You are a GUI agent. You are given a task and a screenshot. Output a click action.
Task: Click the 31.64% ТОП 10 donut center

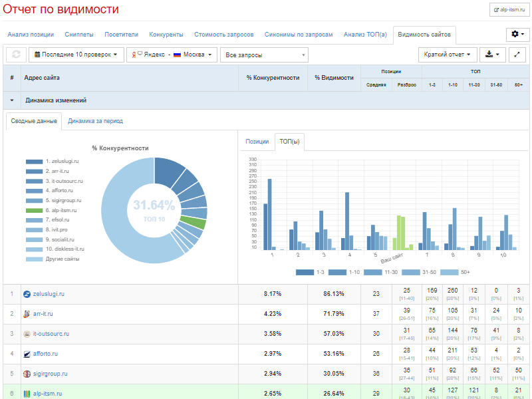(x=154, y=210)
